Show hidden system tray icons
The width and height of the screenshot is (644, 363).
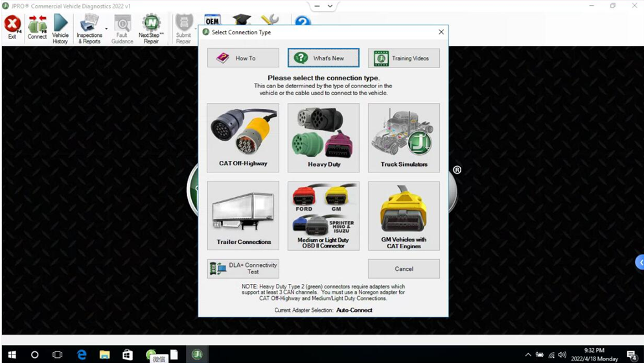(528, 355)
